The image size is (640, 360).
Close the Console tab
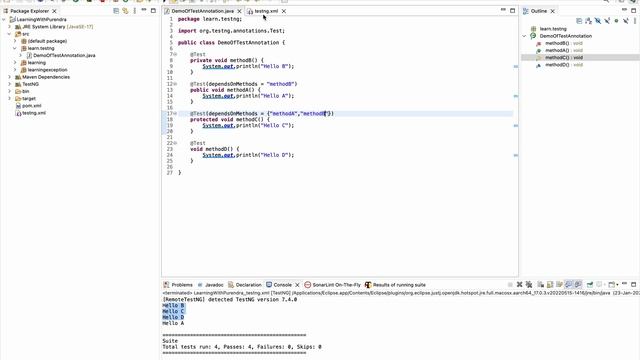click(x=297, y=285)
